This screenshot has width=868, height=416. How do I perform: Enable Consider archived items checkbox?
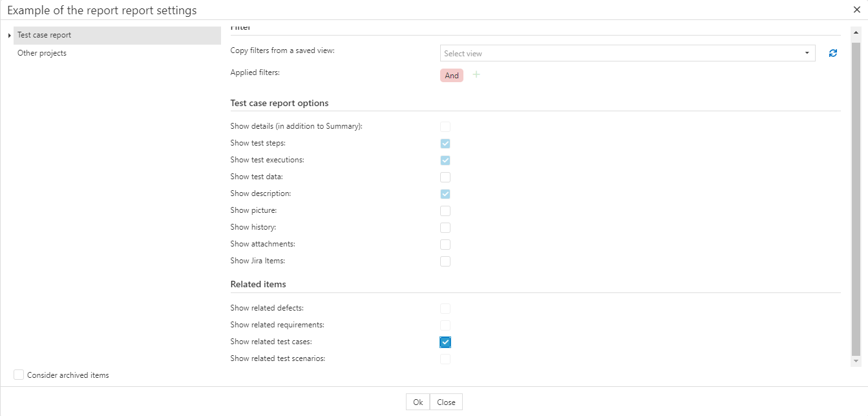pos(19,375)
